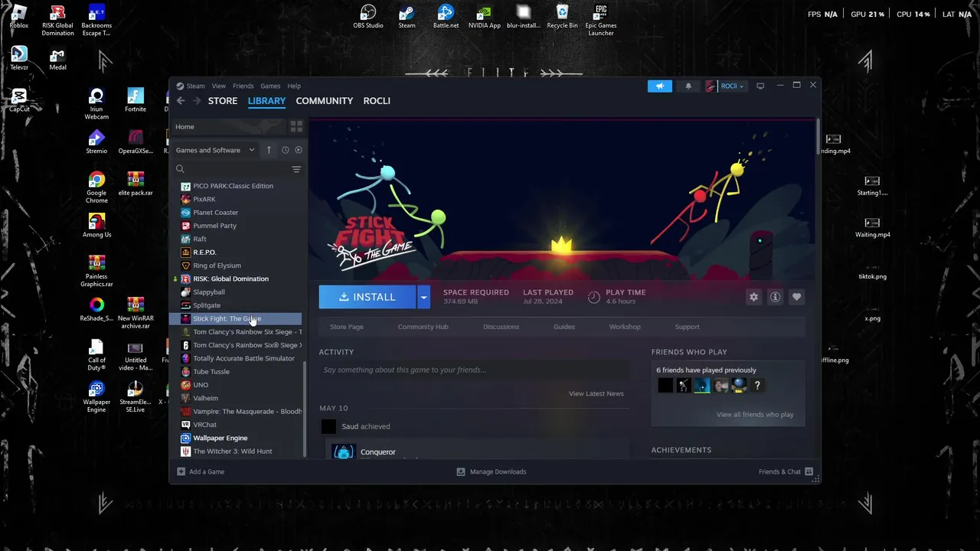
Task: Select the LIBRARY tab
Action: [266, 101]
